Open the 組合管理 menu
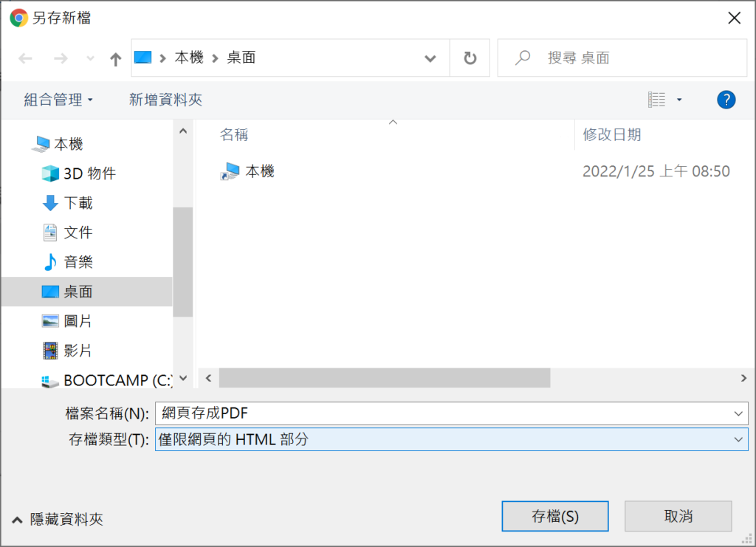Screen dimensions: 756x547 (x=58, y=100)
